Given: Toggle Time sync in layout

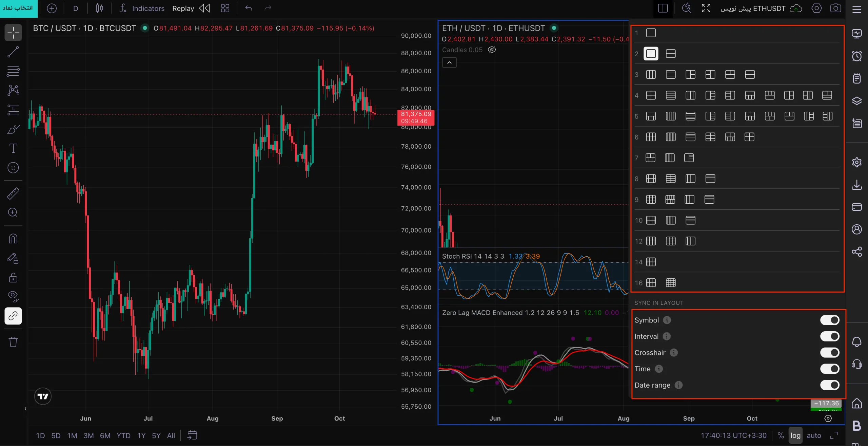Looking at the screenshot, I should pyautogui.click(x=830, y=369).
